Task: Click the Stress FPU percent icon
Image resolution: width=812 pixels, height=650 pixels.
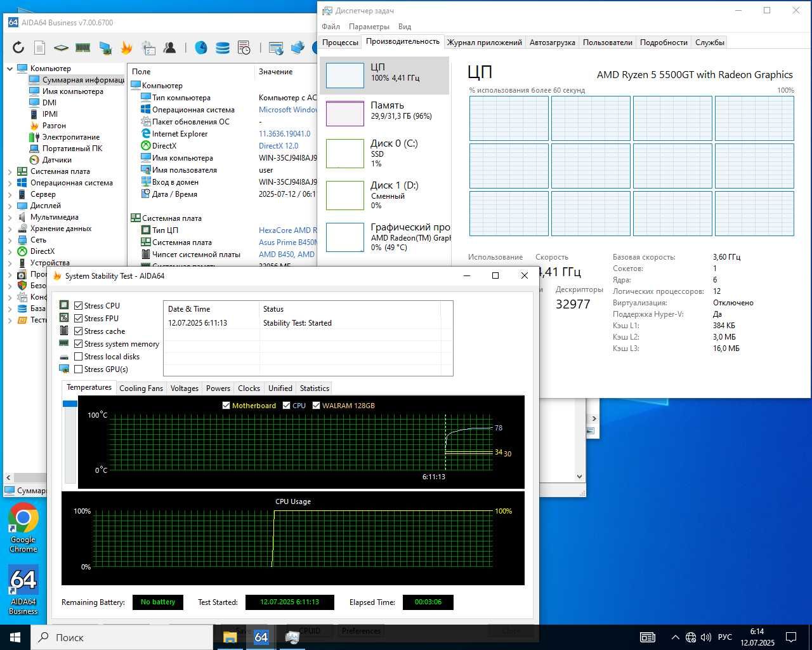Action: 64,318
